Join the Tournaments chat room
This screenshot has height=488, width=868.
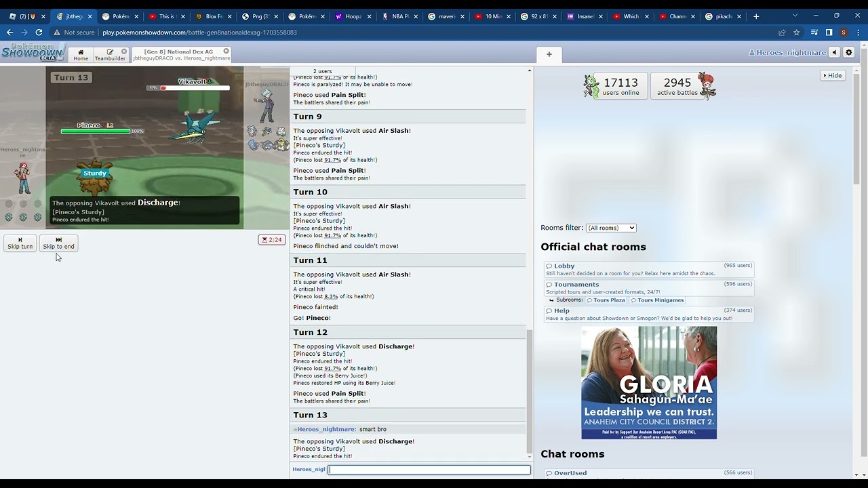point(649,288)
